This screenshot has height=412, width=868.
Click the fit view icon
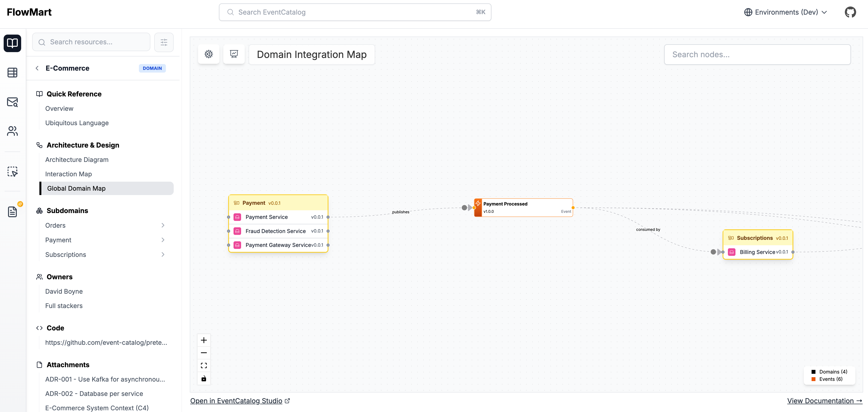point(204,365)
